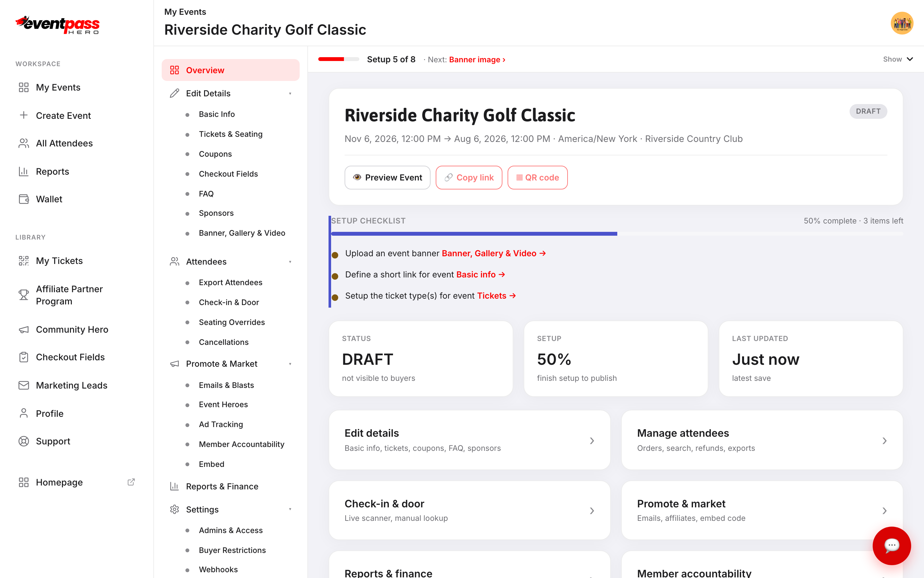This screenshot has height=578, width=924.
Task: Click the Overview grid icon
Action: tap(175, 70)
